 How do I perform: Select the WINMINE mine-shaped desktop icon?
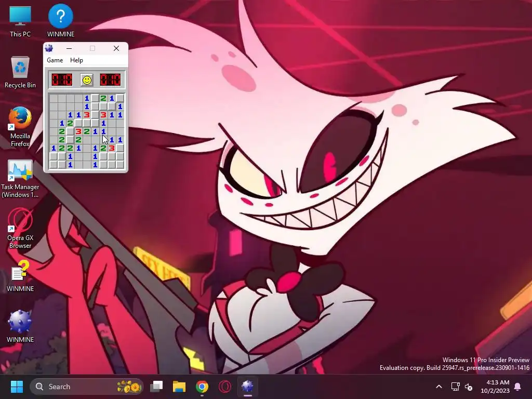point(20,326)
